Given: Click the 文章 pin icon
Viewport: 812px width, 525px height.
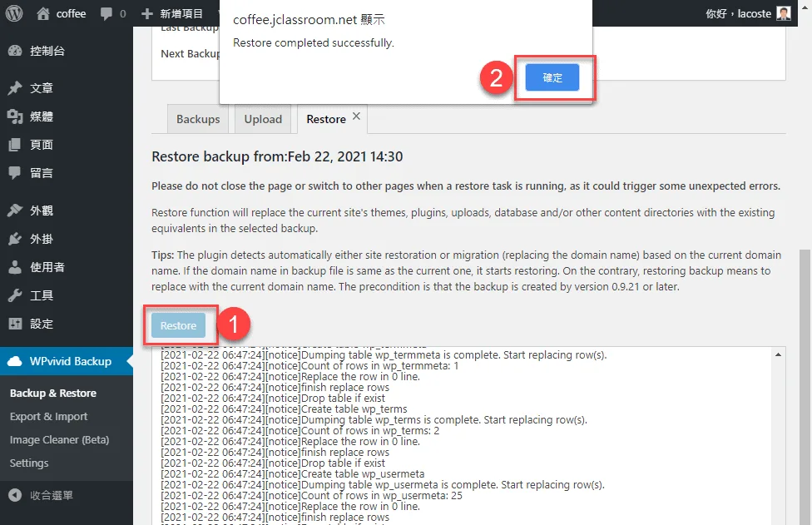Looking at the screenshot, I should click(15, 88).
